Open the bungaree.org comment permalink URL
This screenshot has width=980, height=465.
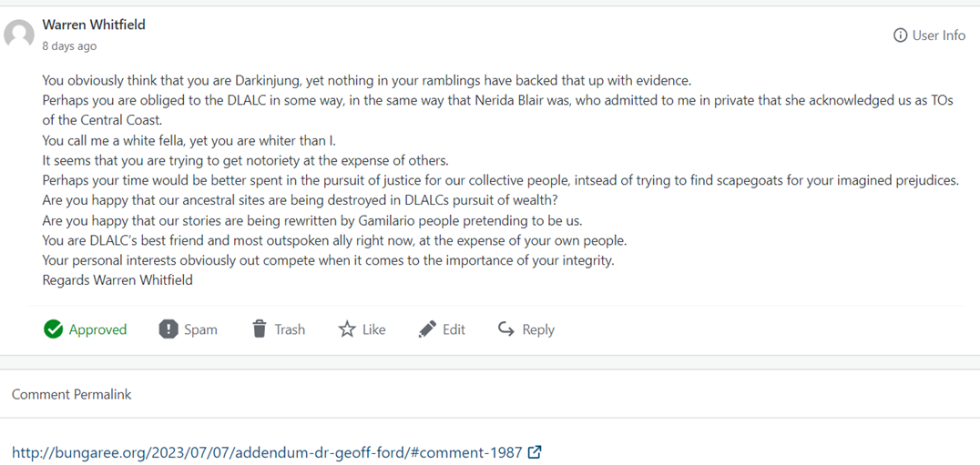[267, 451]
